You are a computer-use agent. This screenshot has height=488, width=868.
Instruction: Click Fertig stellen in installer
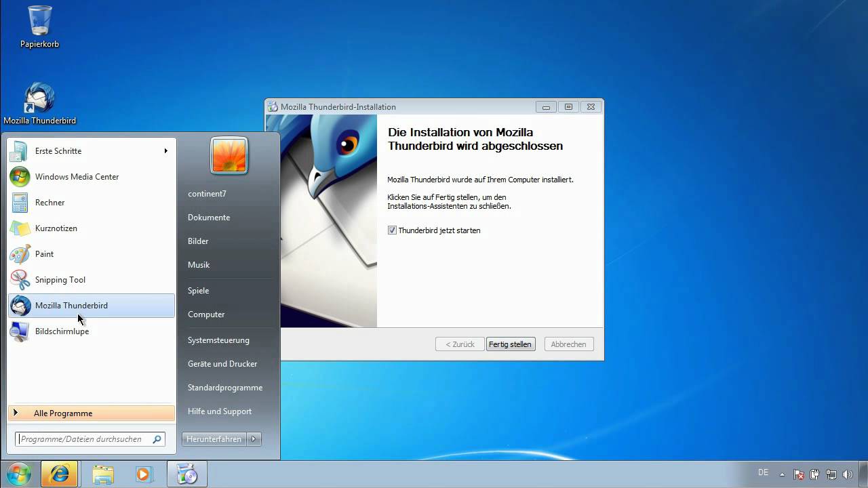pyautogui.click(x=511, y=344)
